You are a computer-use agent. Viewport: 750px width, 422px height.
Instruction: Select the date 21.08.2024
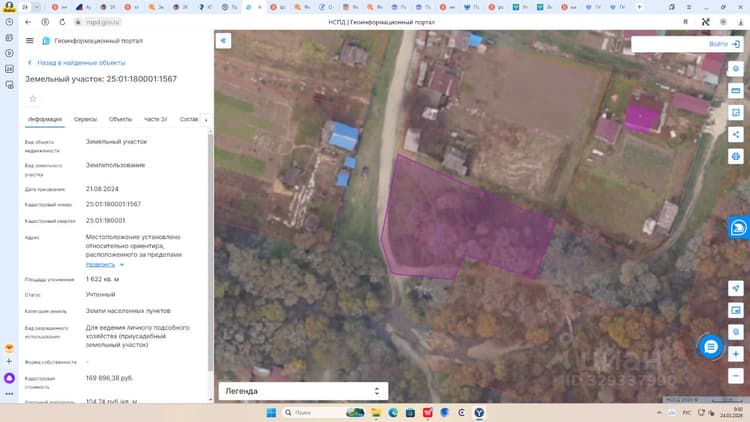pyautogui.click(x=102, y=189)
